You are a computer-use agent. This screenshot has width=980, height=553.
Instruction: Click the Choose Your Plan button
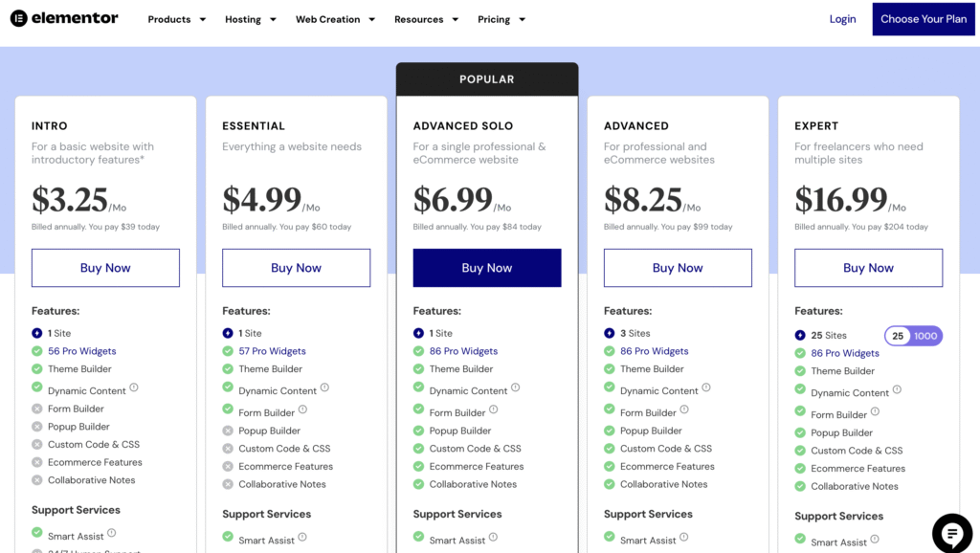click(923, 18)
